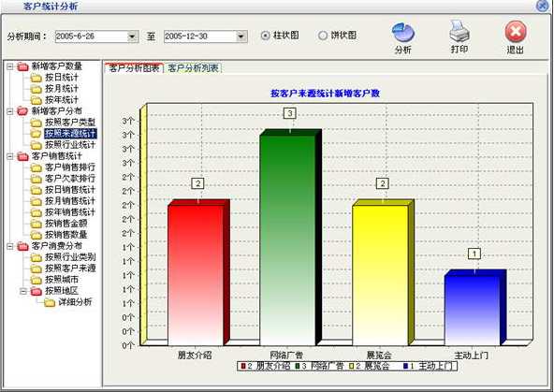Switch to the 客户分析列表 tab

[193, 68]
